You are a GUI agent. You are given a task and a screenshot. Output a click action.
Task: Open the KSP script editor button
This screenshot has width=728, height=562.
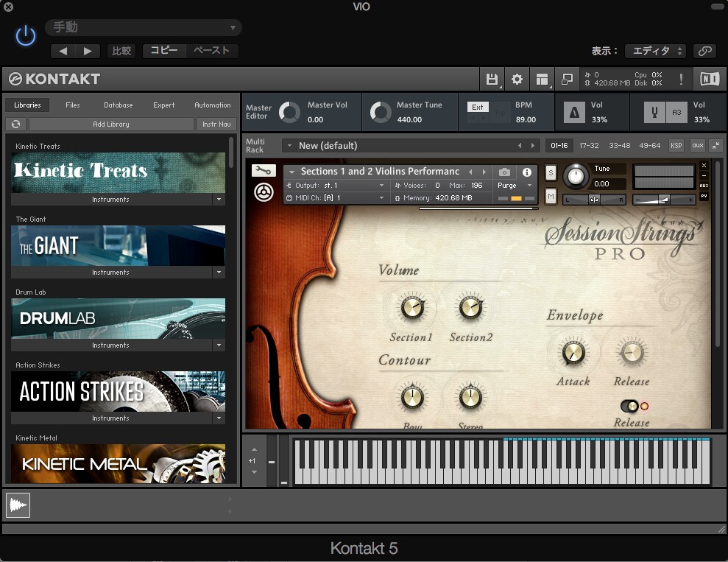click(676, 145)
